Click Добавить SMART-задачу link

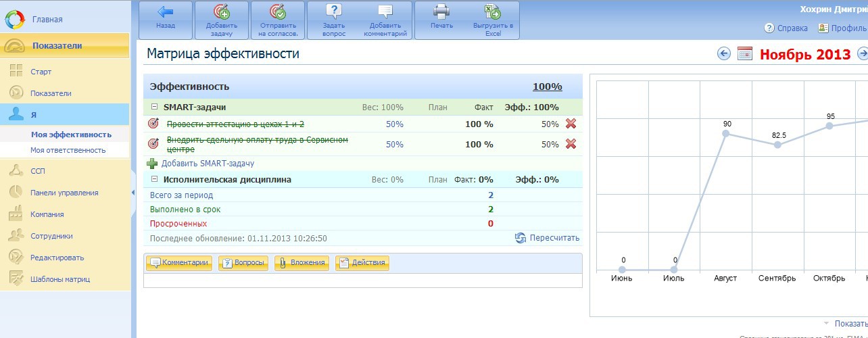coord(208,163)
